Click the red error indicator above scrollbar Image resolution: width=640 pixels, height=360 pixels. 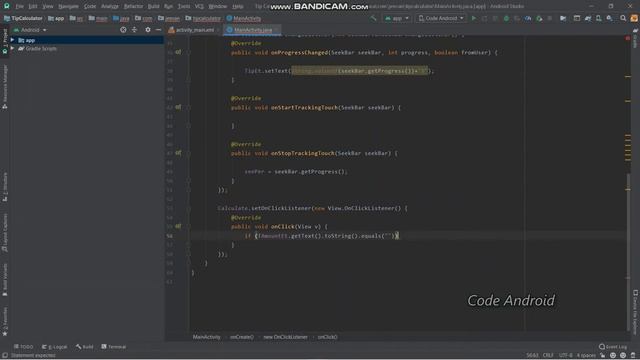[x=628, y=38]
